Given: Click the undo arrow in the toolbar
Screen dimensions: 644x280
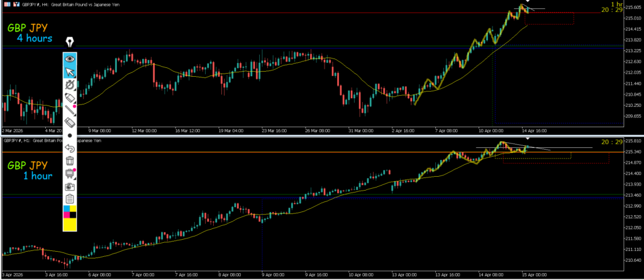Looking at the screenshot, I should tap(70, 148).
